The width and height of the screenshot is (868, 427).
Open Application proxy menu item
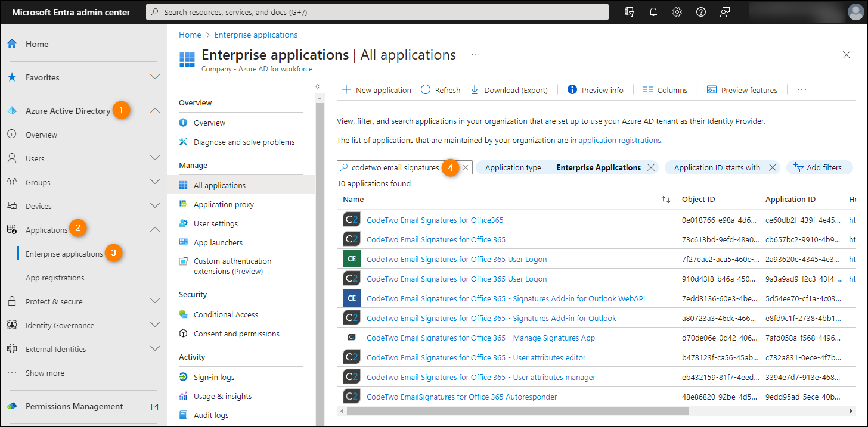pos(224,204)
